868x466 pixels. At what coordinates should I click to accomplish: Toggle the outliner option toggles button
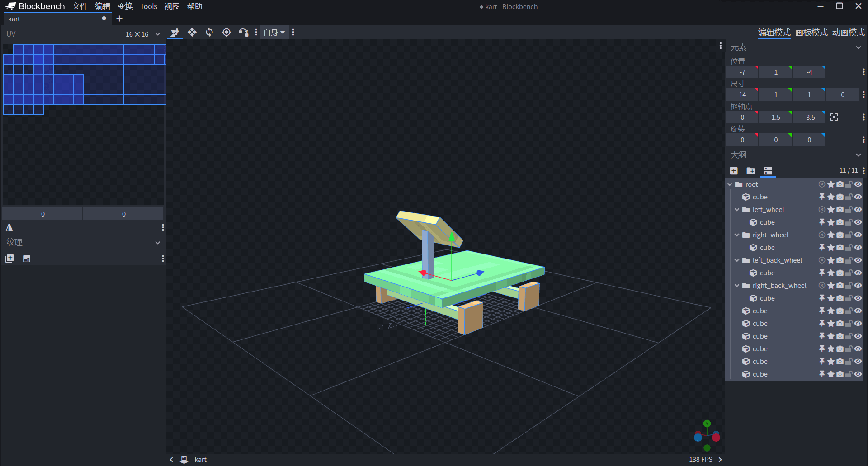tap(768, 170)
